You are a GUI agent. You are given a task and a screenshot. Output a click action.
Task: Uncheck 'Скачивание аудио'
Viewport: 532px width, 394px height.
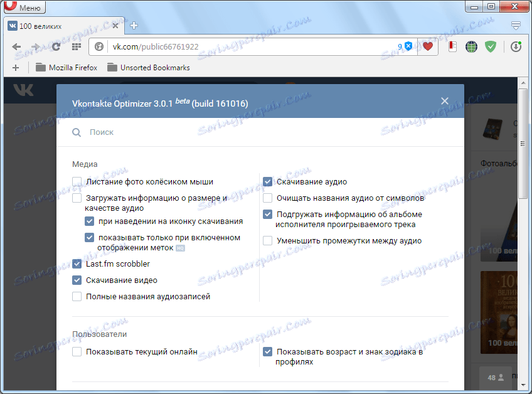pos(268,181)
